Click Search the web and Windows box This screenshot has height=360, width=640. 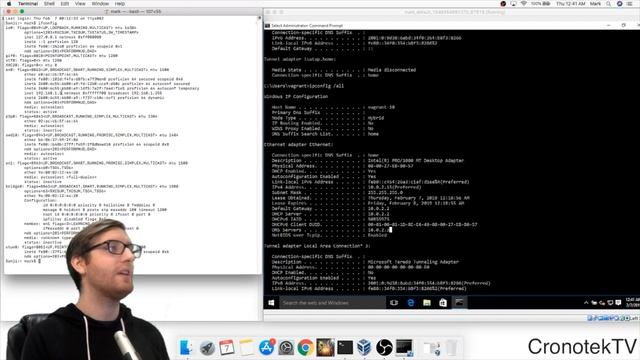(x=332, y=302)
